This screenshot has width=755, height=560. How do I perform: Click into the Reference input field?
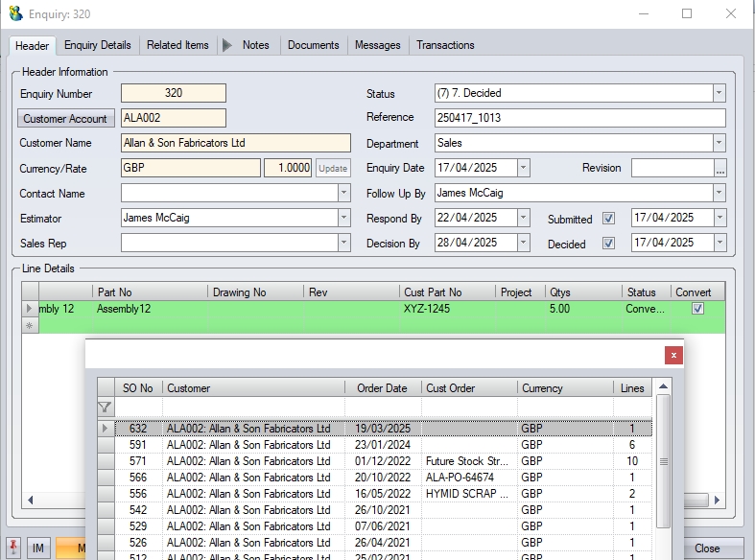[x=579, y=118]
